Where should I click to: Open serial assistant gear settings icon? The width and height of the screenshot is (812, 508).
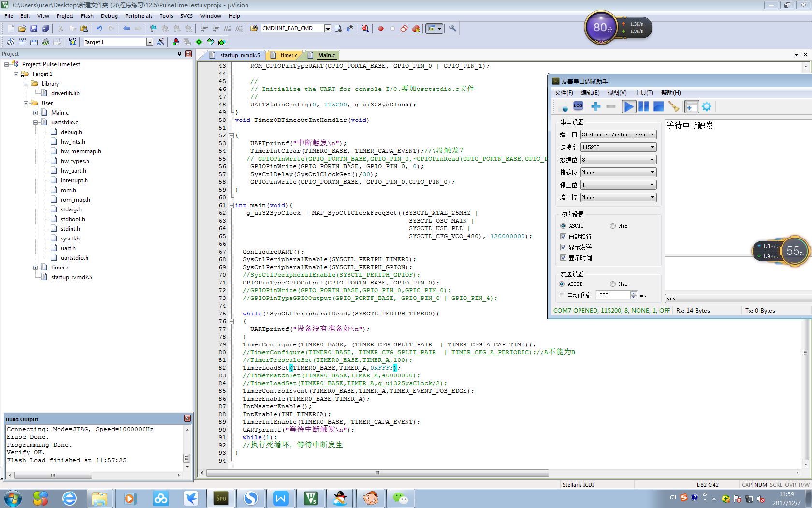pos(707,106)
